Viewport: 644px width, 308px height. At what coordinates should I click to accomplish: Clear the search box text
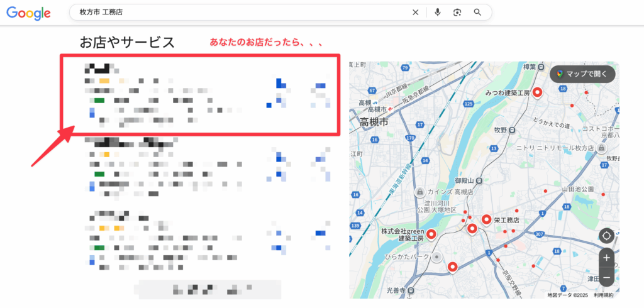415,13
